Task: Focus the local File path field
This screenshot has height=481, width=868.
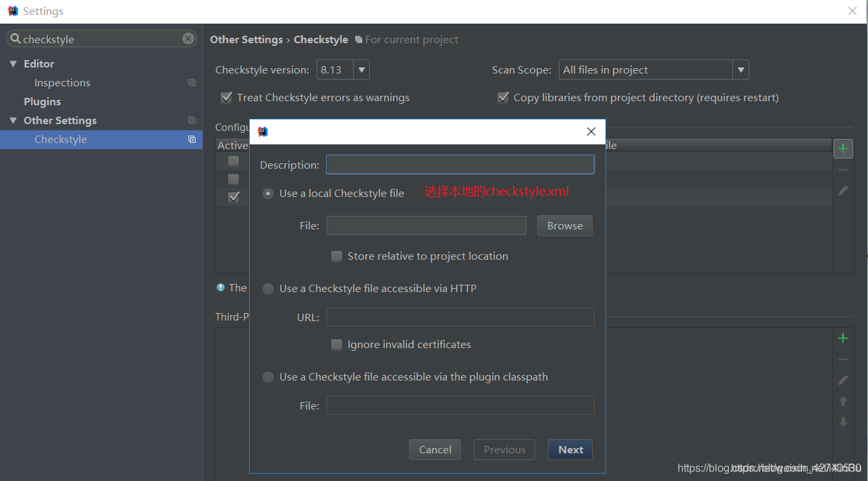Action: coord(427,225)
